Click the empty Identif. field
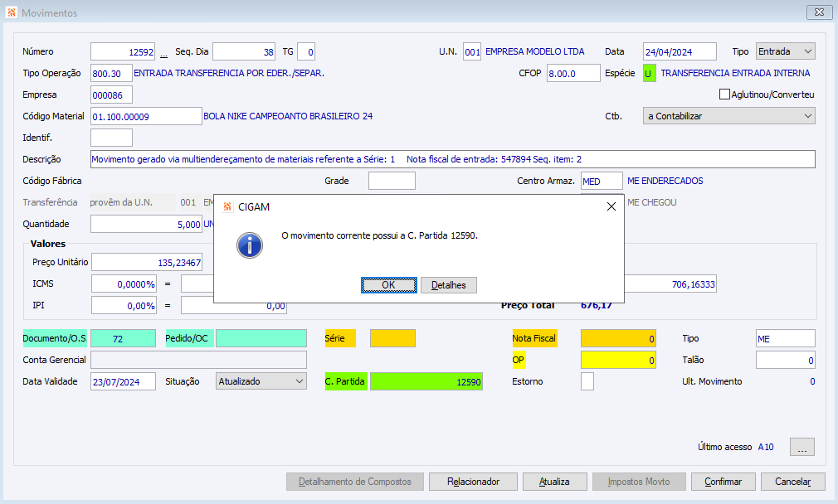The height and width of the screenshot is (504, 838). pos(111,138)
